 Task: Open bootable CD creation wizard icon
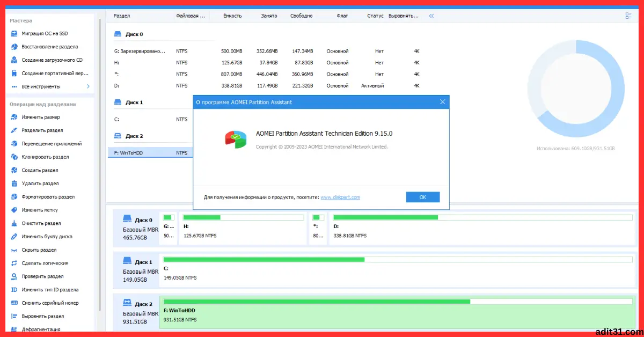pyautogui.click(x=15, y=60)
